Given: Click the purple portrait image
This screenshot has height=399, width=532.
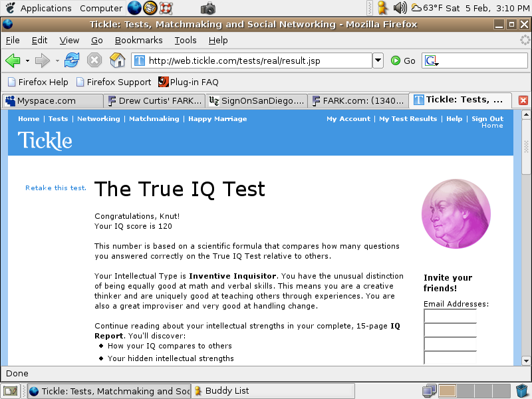Looking at the screenshot, I should (456, 213).
